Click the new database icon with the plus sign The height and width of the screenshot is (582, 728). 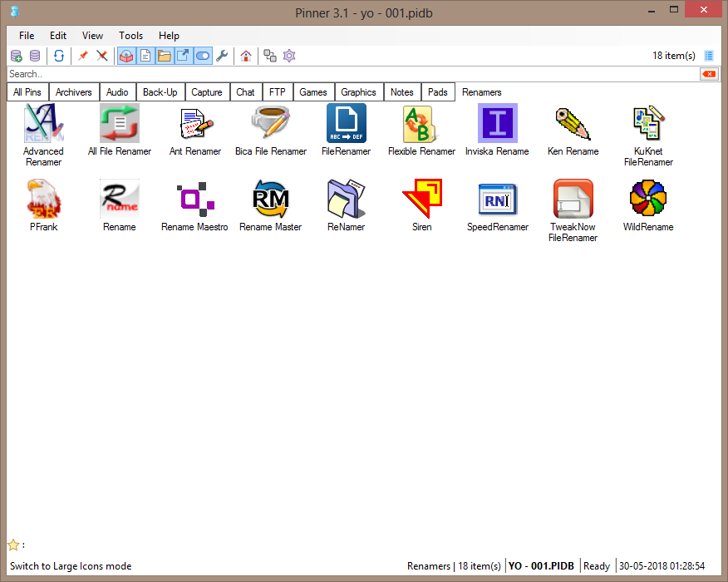point(17,57)
